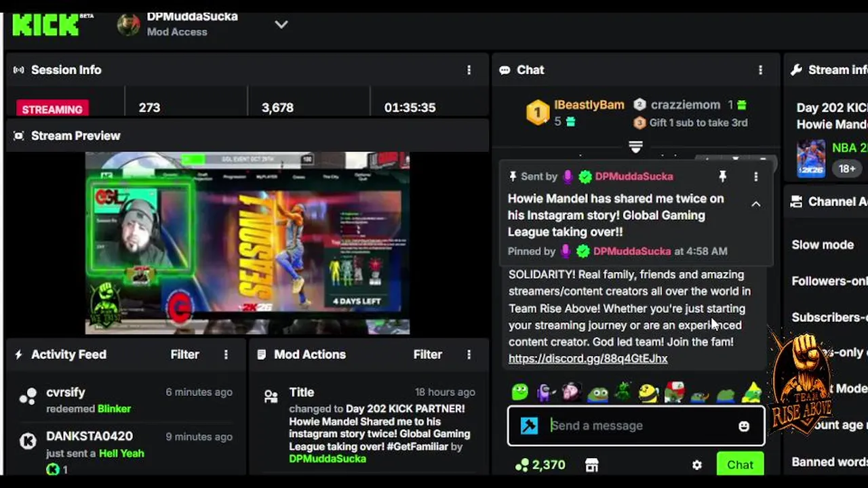Click the Hell Yeah gift label
This screenshot has width=868, height=488.
coord(121,453)
